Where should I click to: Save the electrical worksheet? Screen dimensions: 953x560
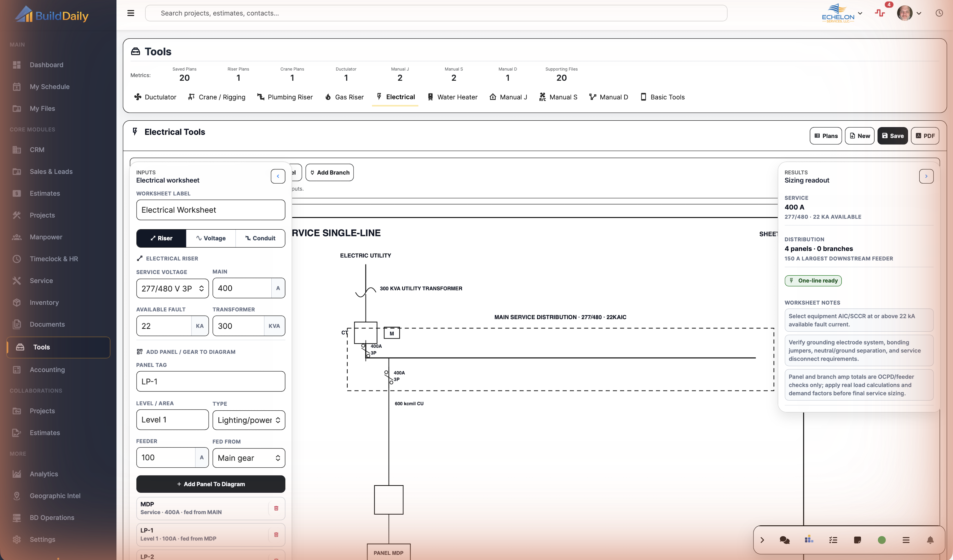point(892,136)
